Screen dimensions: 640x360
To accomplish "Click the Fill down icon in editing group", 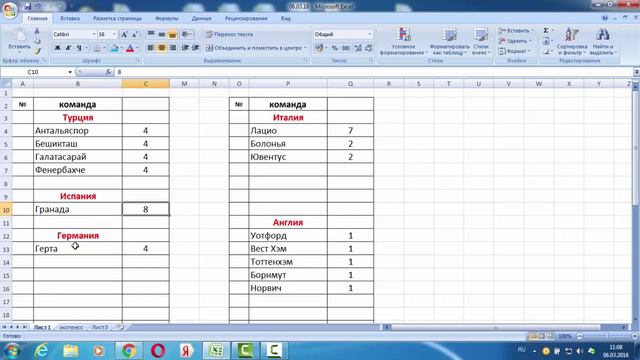I will point(546,41).
